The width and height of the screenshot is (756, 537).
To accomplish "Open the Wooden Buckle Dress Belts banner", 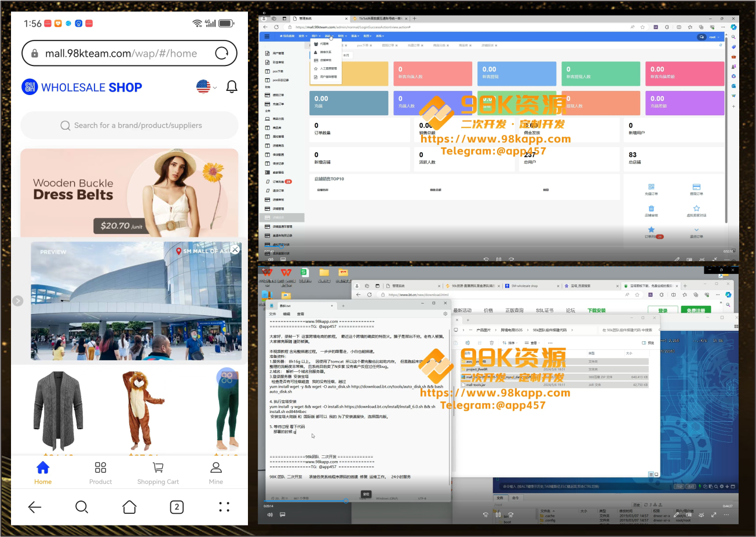I will (x=130, y=193).
